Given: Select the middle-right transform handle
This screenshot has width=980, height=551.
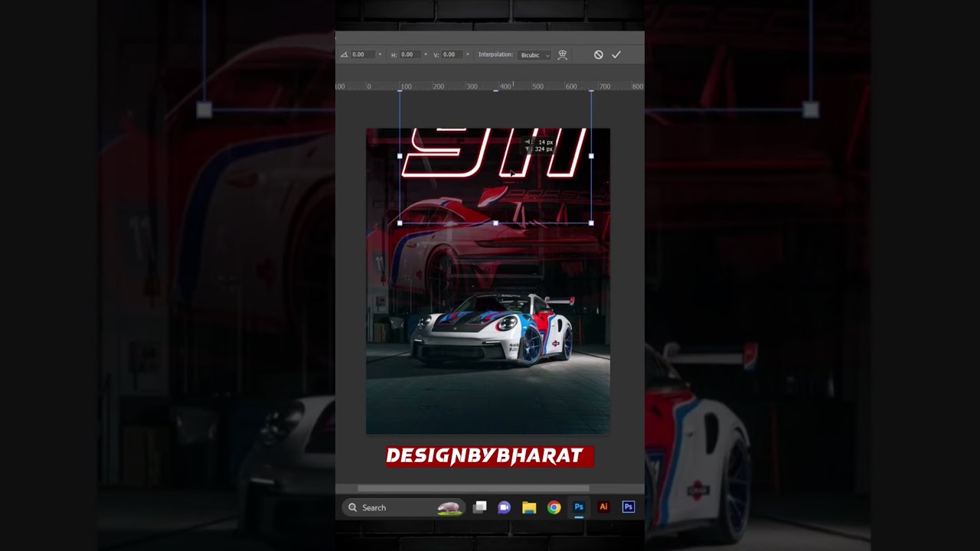Looking at the screenshot, I should [x=591, y=156].
